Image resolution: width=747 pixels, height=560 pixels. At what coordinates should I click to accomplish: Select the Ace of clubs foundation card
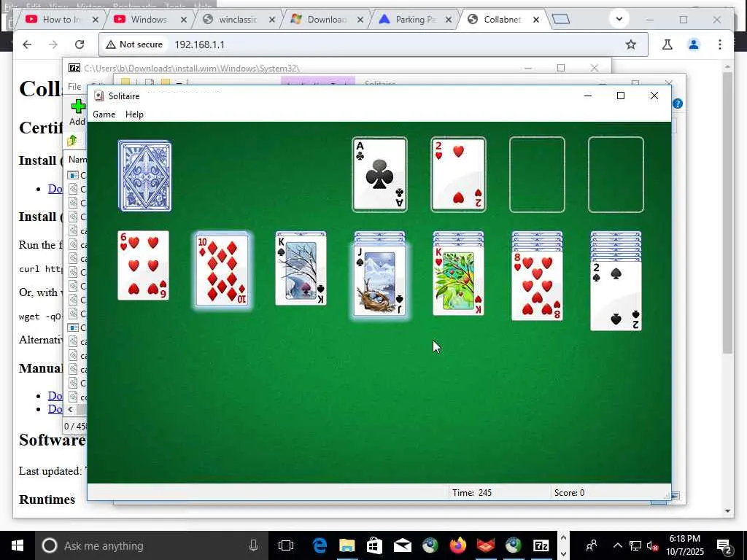[x=379, y=174]
